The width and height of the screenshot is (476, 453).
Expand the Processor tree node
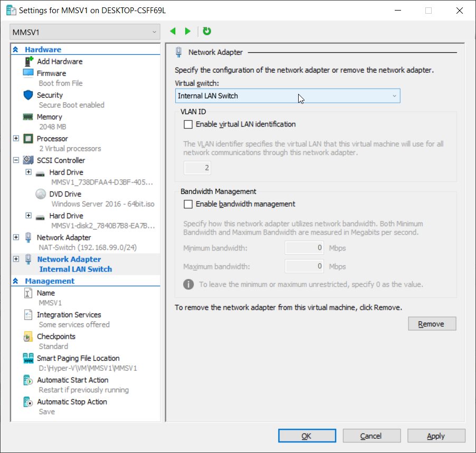coord(16,138)
